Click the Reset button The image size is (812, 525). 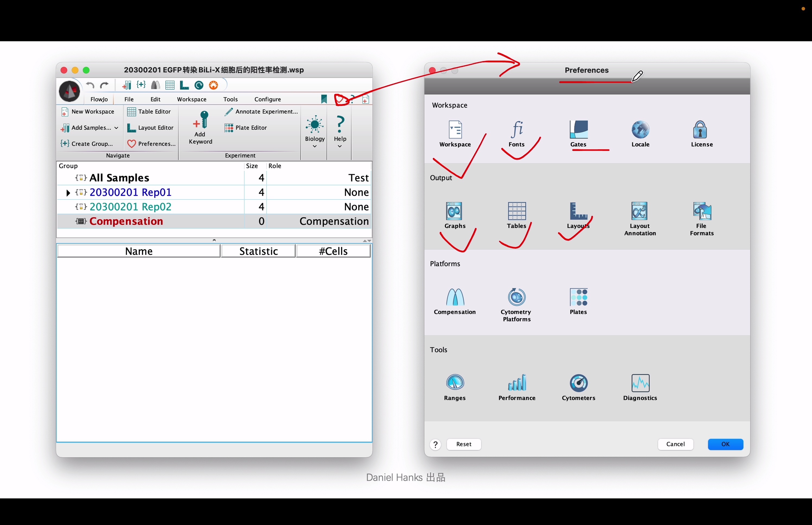coord(464,444)
